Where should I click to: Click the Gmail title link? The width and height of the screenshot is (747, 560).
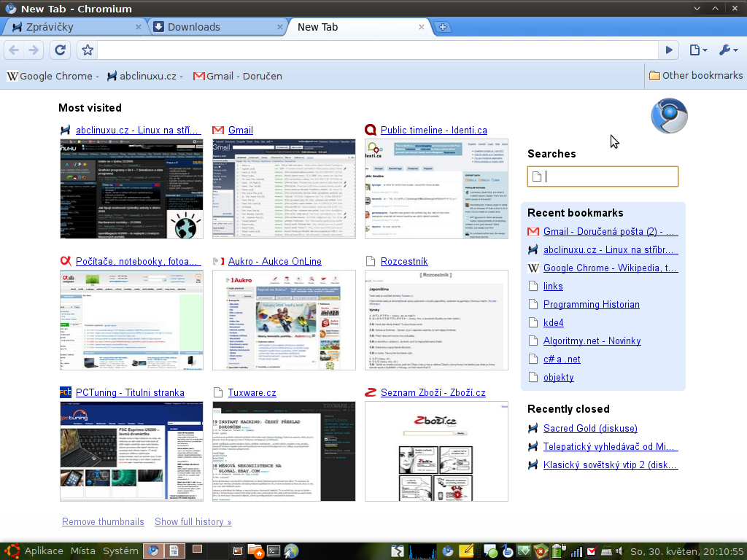point(241,130)
